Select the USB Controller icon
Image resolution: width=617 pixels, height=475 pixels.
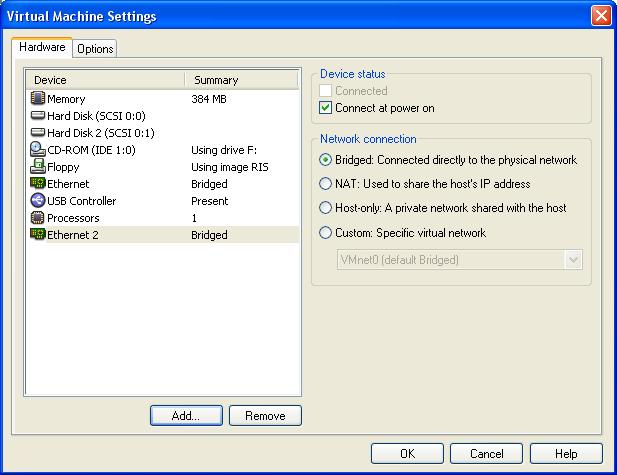click(x=38, y=201)
